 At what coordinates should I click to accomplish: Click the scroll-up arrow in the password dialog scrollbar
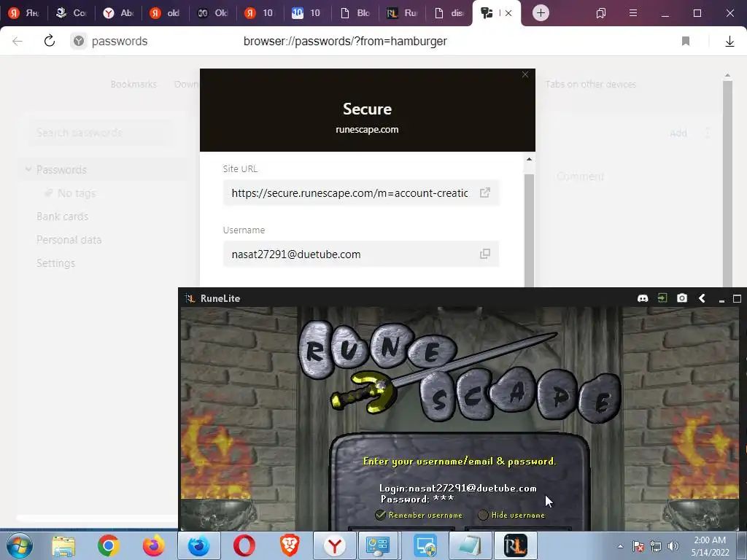529,159
